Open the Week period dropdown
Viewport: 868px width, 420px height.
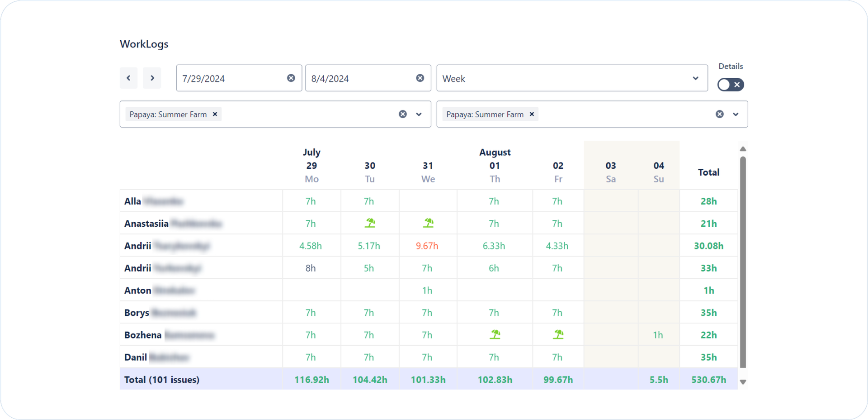[x=572, y=78]
